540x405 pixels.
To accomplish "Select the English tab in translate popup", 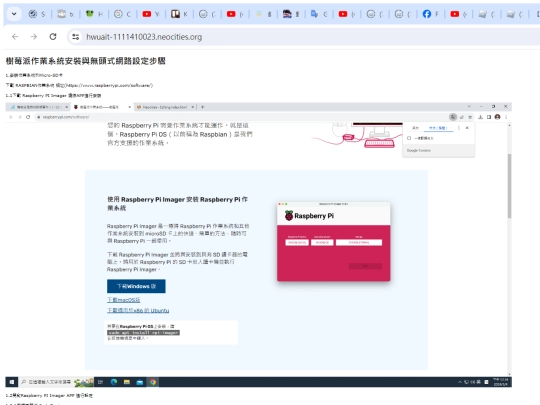I will [416, 128].
